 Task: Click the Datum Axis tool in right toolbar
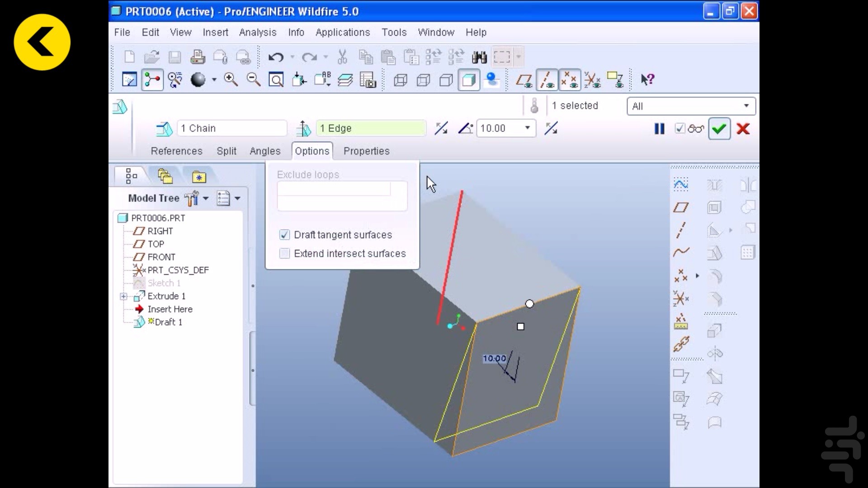point(681,230)
